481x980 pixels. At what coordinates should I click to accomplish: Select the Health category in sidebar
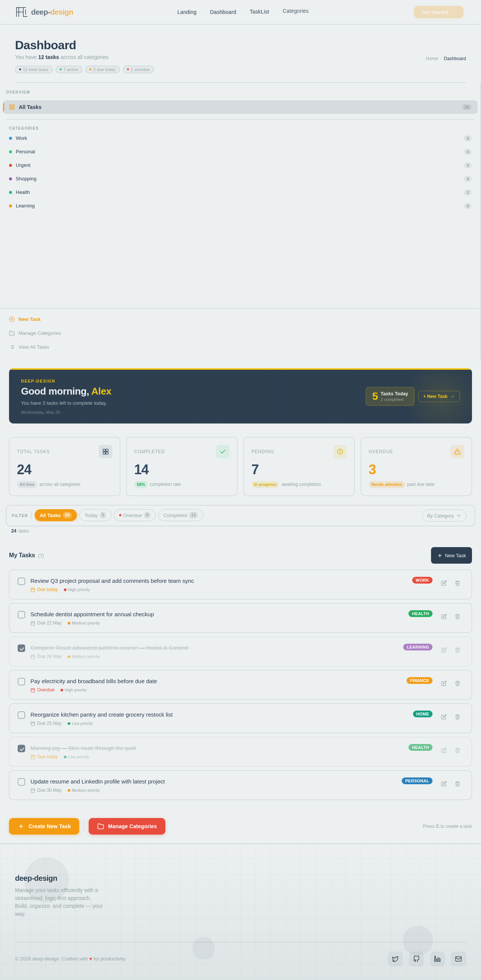tap(240, 192)
